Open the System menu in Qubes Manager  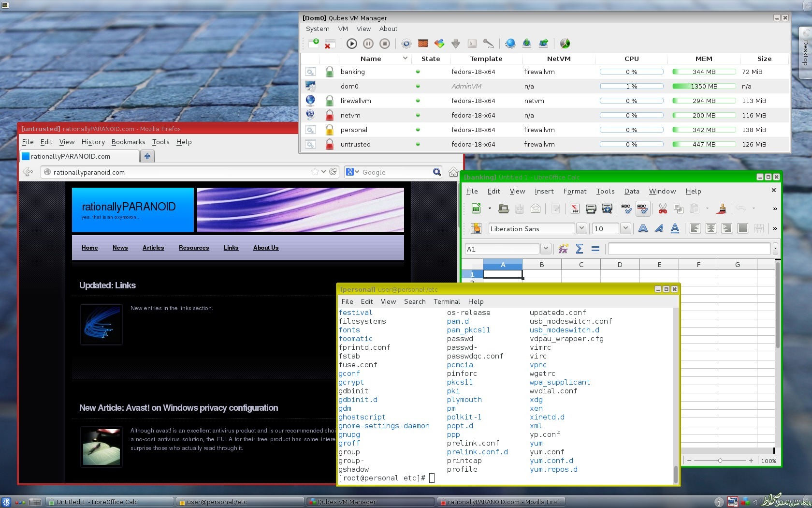click(318, 29)
